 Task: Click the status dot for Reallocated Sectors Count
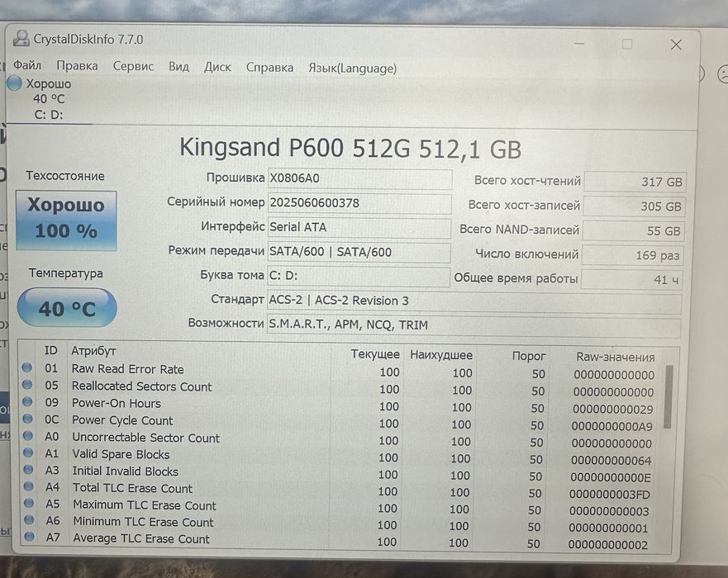point(27,384)
